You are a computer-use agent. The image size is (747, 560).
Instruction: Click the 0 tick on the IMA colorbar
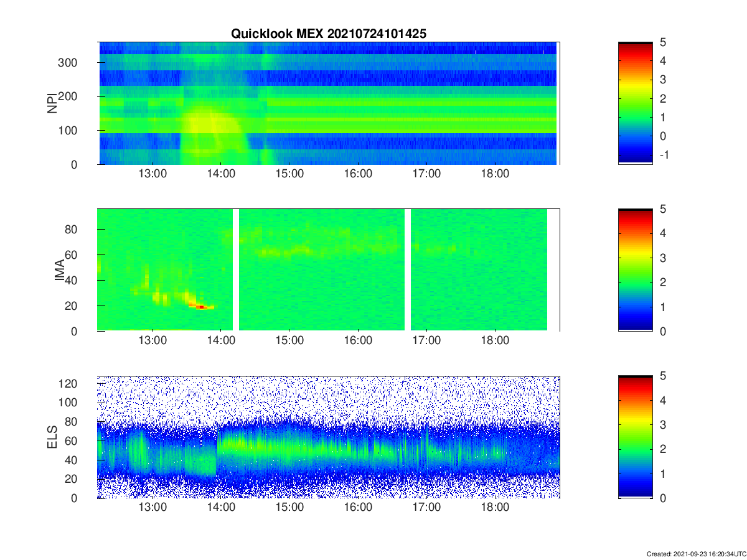(x=664, y=331)
